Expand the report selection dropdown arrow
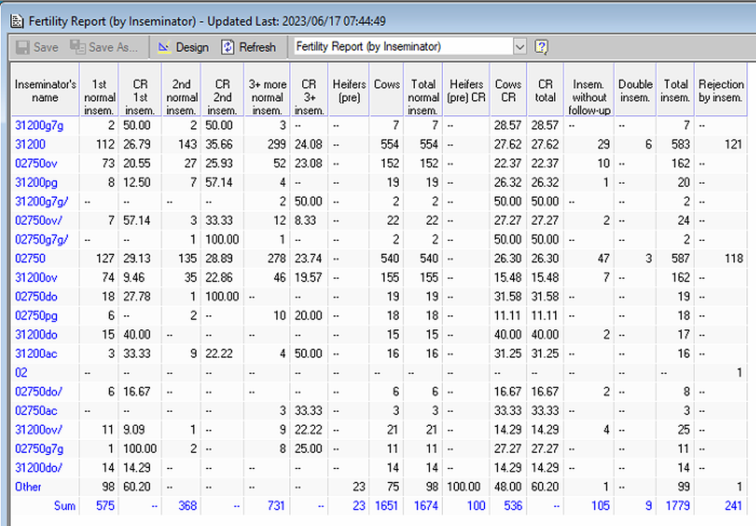Image resolution: width=756 pixels, height=526 pixels. (519, 47)
